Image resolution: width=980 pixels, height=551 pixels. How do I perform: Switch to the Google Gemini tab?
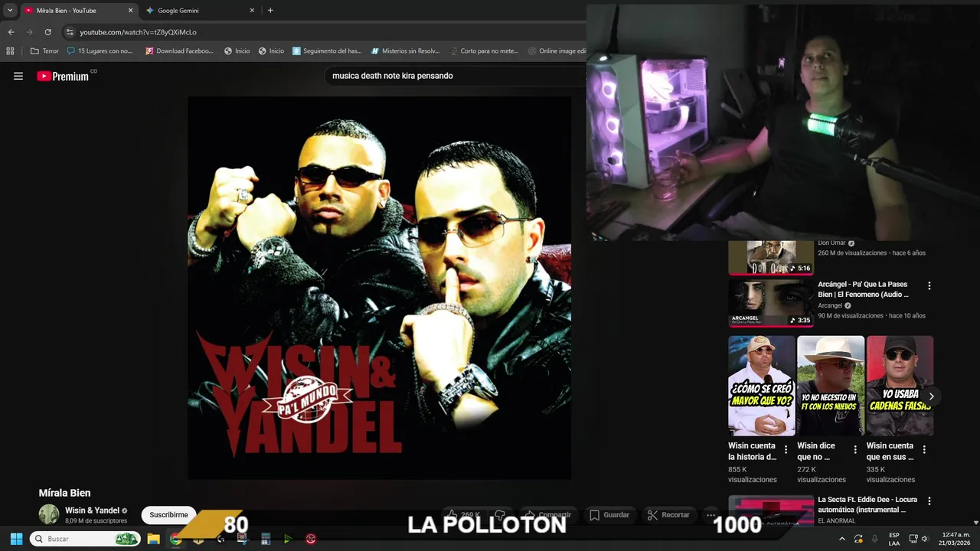click(x=201, y=11)
